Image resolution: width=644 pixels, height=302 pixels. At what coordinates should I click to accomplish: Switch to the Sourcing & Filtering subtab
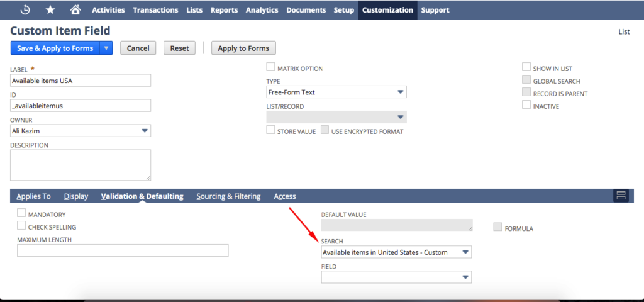click(x=228, y=196)
